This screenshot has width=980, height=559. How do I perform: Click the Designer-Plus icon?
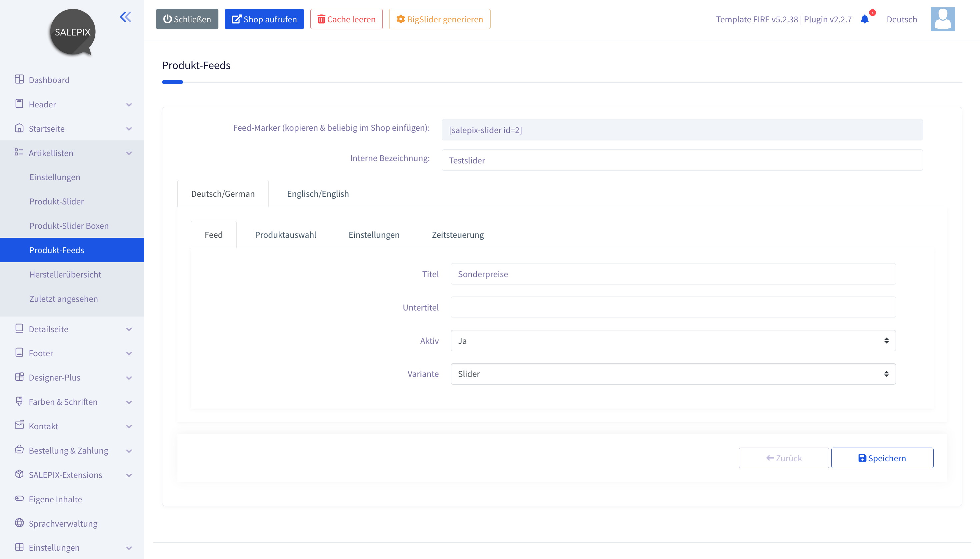[19, 377]
